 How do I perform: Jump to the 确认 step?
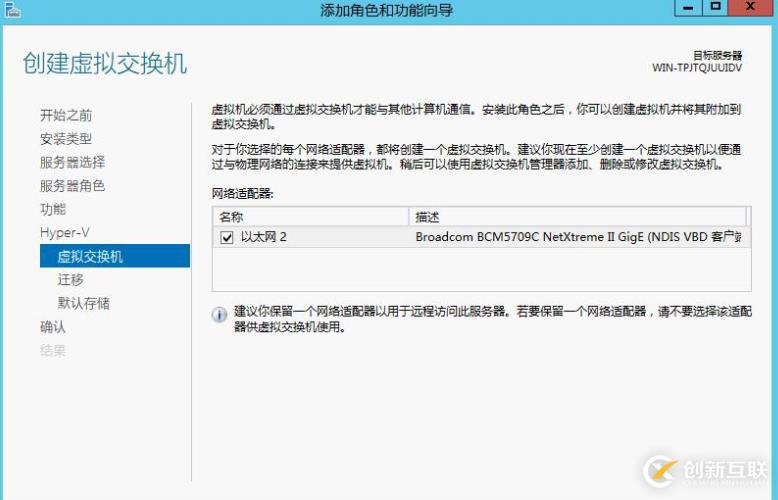(x=53, y=327)
